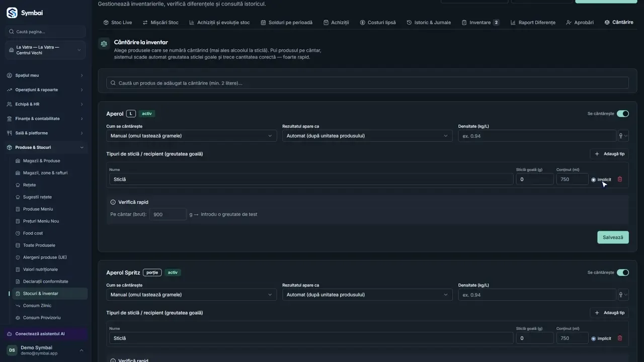This screenshot has width=644, height=362.
Task: Focus the product search field for cântărire
Action: 367,83
